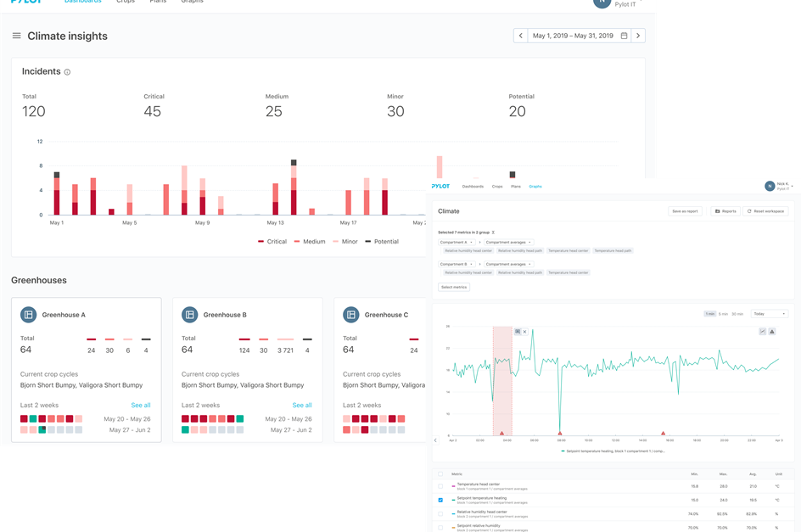Check the Temperature head center metric checkbox

[x=440, y=486]
